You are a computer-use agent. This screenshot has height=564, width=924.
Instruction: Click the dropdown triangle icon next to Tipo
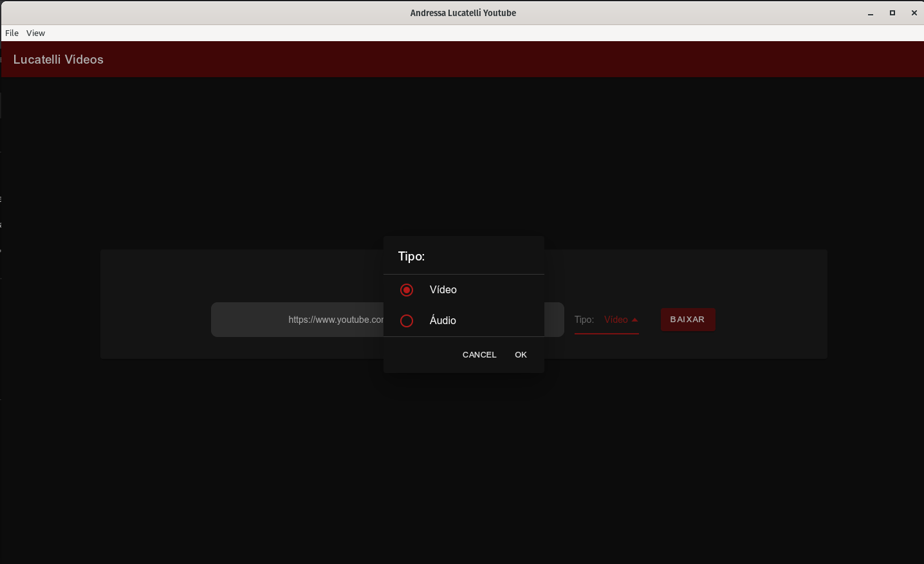[x=635, y=320]
